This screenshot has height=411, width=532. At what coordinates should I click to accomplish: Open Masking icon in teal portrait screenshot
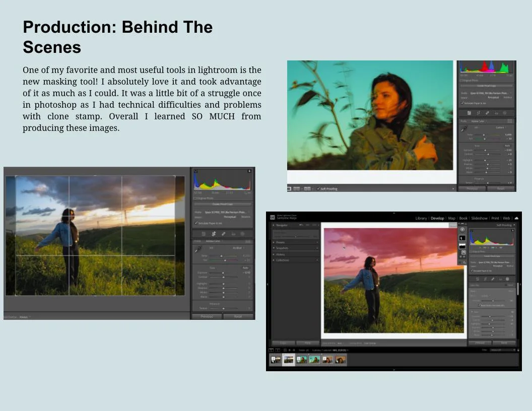tap(504, 113)
